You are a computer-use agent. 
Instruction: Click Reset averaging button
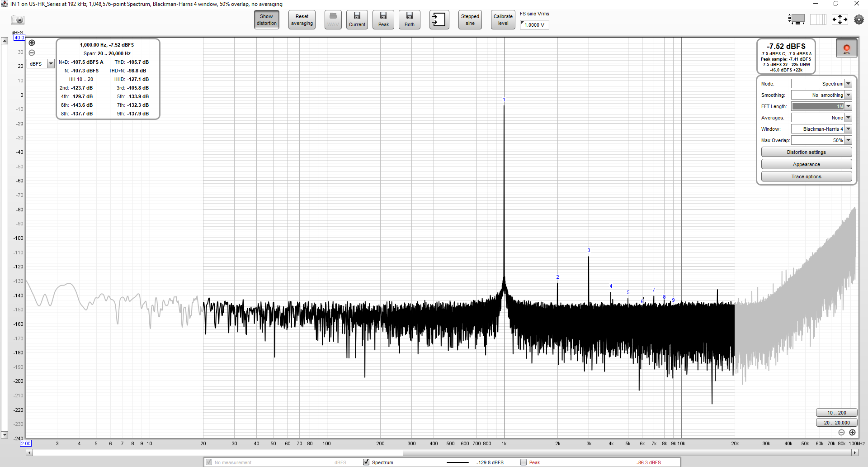(x=302, y=20)
